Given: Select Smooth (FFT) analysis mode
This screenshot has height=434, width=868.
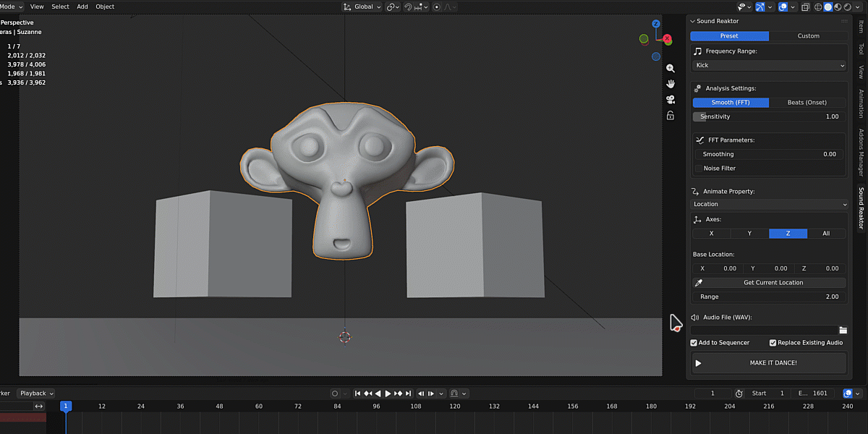Looking at the screenshot, I should pos(731,103).
